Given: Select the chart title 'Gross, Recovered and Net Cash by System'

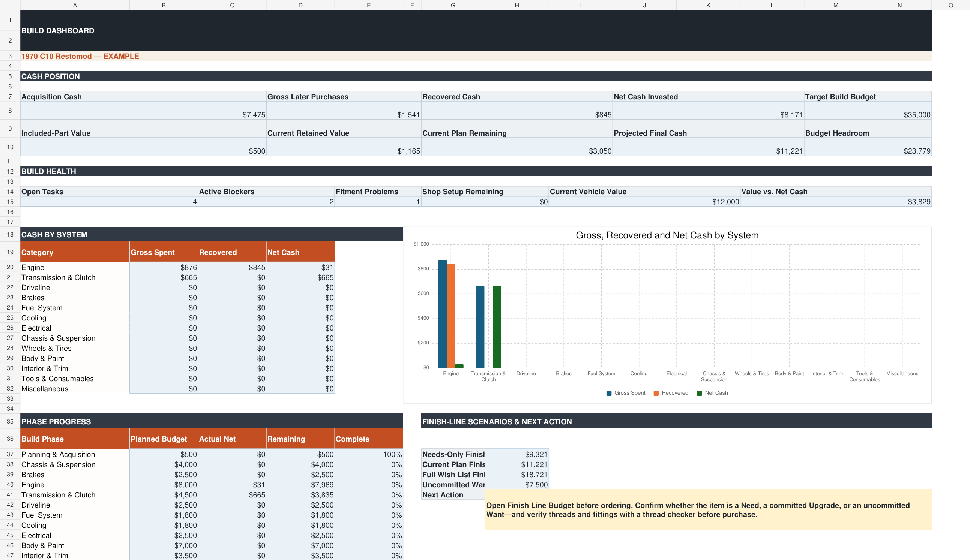Looking at the screenshot, I should [667, 235].
